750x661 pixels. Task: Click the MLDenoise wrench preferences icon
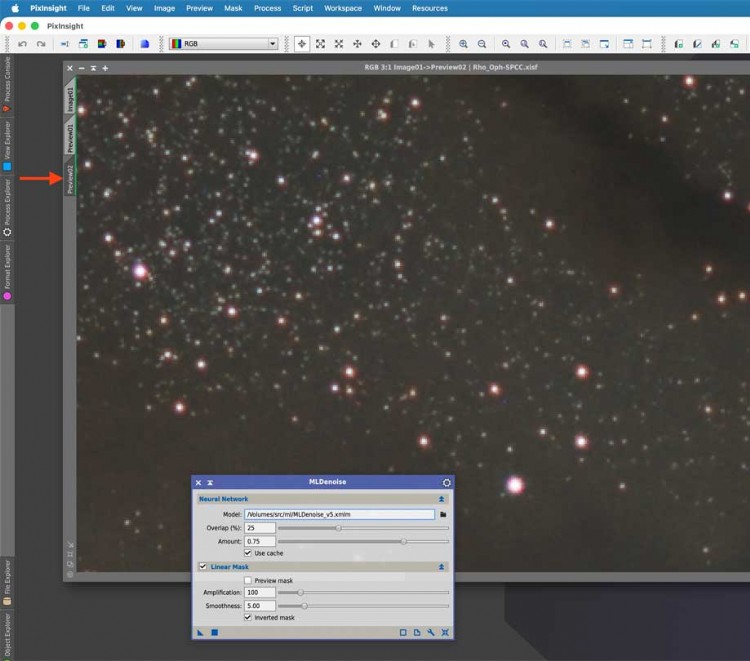(431, 633)
